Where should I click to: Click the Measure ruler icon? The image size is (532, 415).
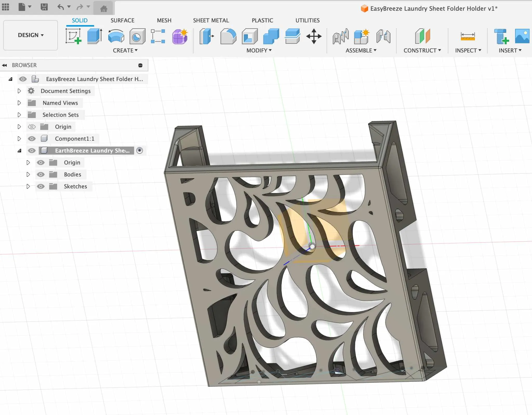tap(468, 36)
